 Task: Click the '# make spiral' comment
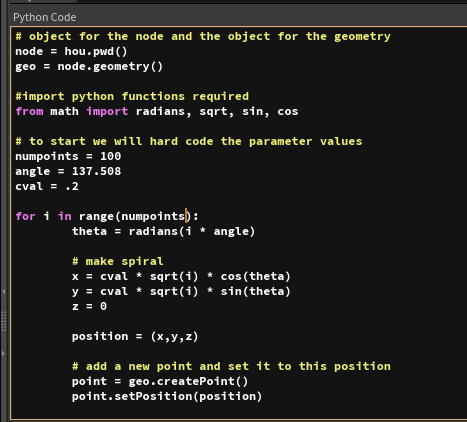tap(118, 261)
